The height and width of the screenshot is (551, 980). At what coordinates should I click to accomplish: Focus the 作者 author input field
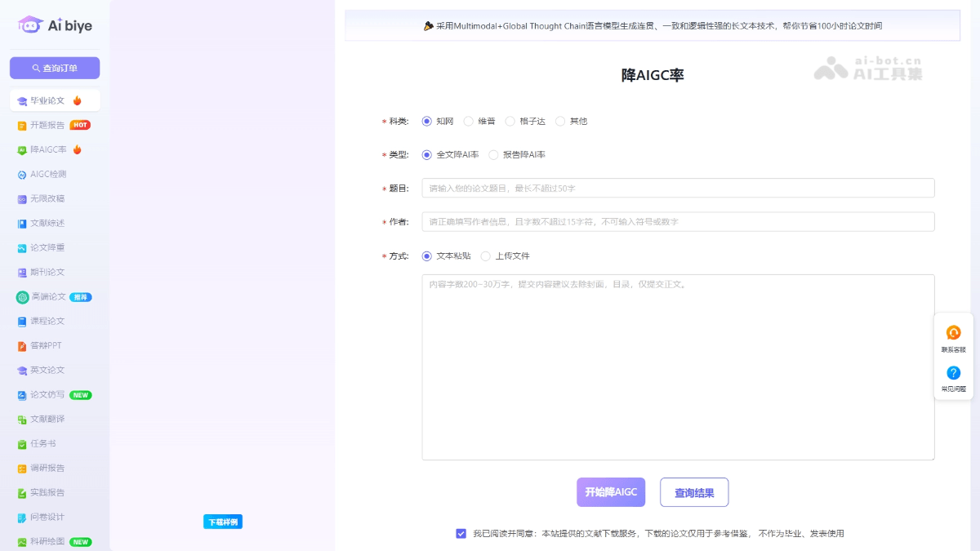click(x=678, y=222)
